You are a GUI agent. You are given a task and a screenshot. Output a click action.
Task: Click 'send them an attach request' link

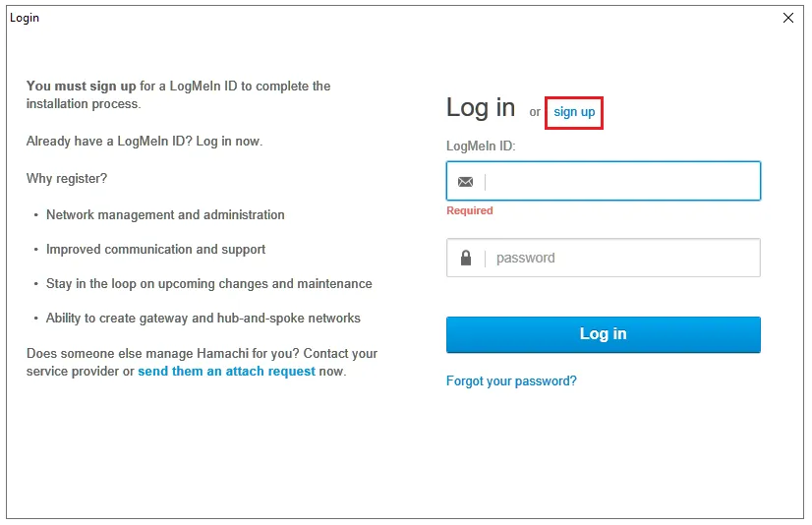(226, 372)
